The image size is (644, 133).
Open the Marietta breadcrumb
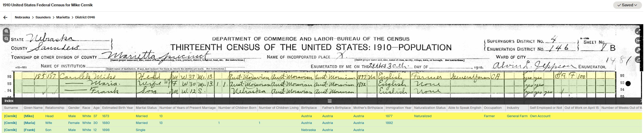click(63, 17)
